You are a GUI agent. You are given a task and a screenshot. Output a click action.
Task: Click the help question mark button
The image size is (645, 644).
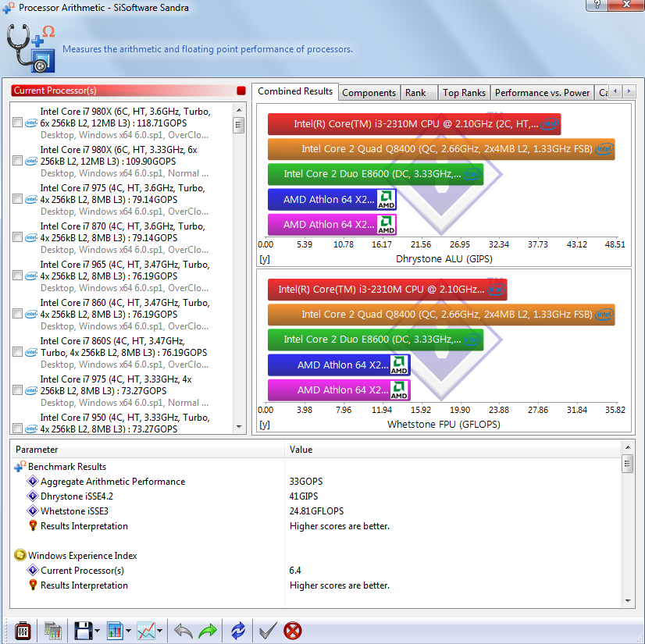click(x=597, y=5)
